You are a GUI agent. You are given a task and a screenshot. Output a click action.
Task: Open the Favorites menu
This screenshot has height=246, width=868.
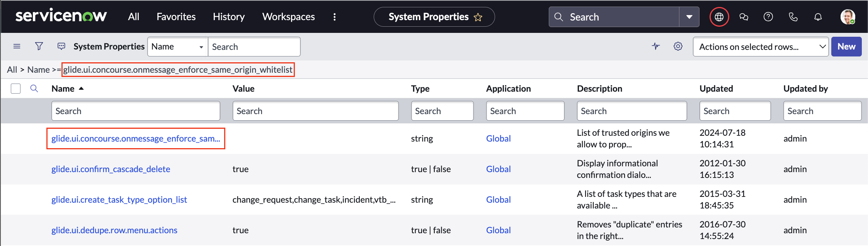click(176, 17)
